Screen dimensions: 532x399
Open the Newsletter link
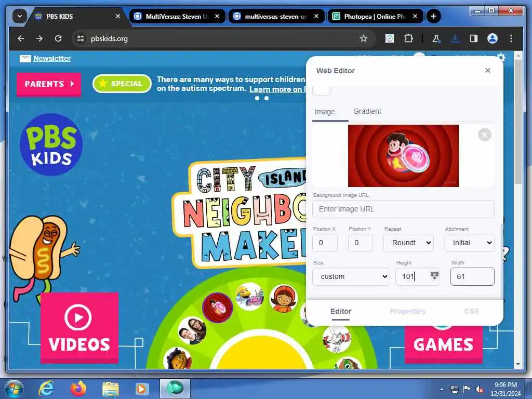[x=52, y=58]
